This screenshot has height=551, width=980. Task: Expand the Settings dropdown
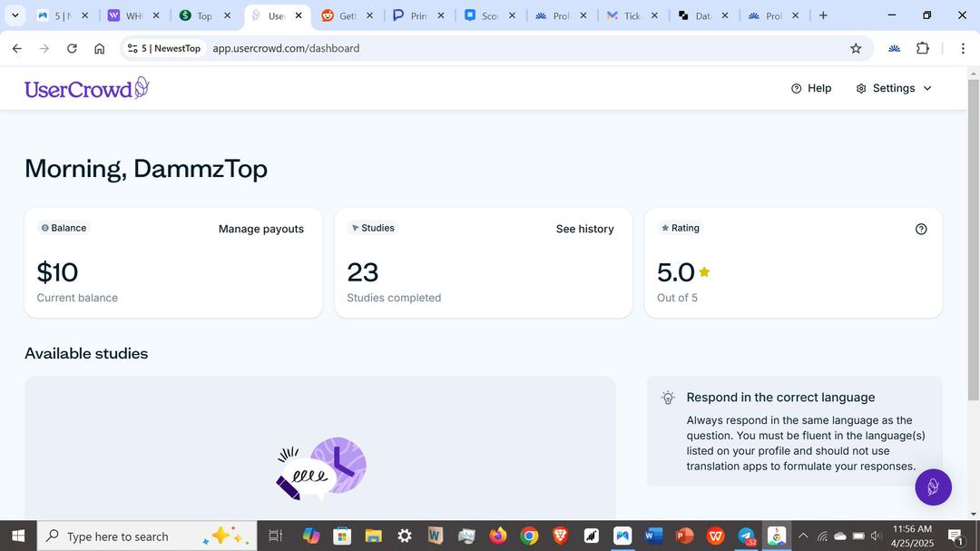(x=894, y=88)
